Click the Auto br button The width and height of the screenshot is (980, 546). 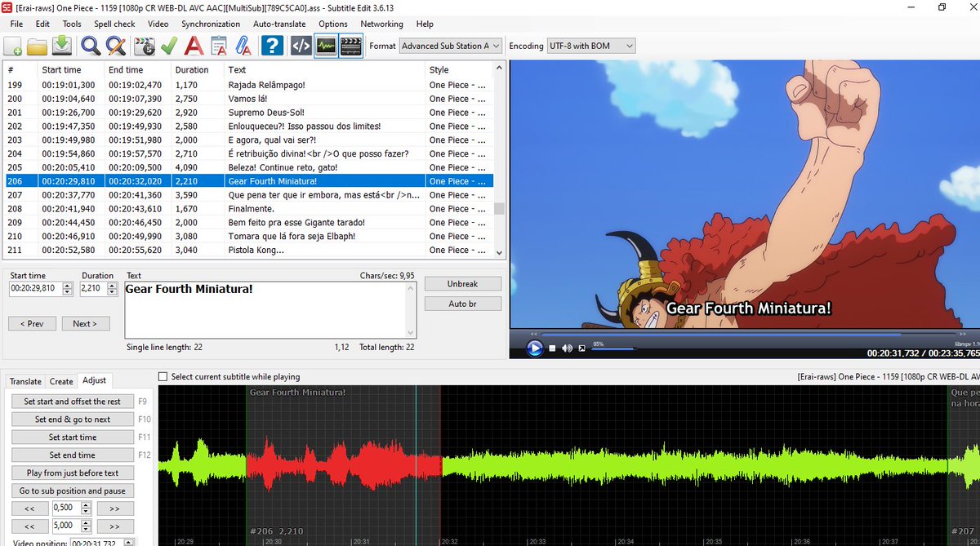(462, 304)
